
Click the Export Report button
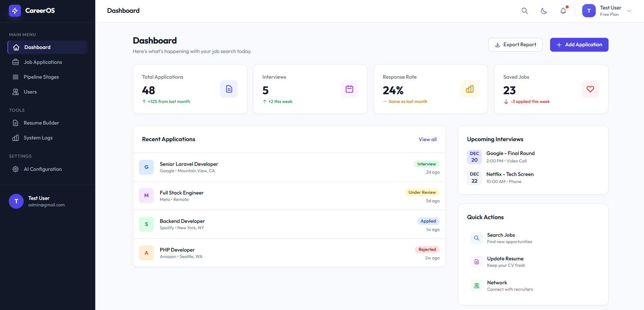click(515, 45)
